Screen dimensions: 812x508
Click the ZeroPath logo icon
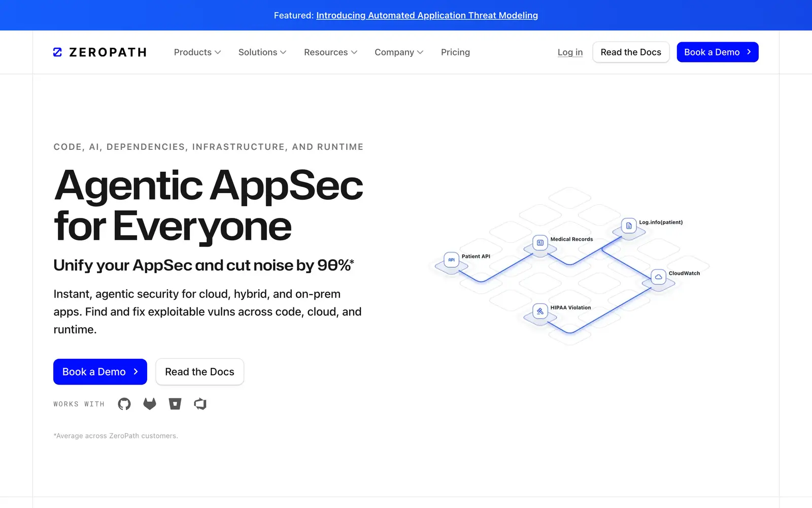(x=57, y=52)
